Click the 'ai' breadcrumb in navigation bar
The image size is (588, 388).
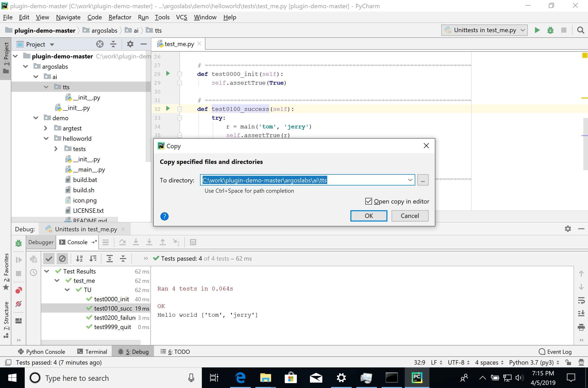coord(136,30)
